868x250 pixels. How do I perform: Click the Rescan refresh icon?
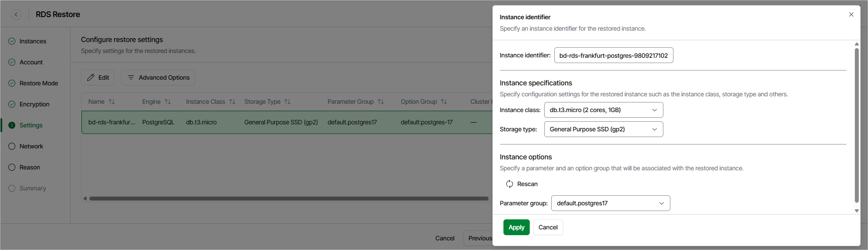[x=510, y=184]
